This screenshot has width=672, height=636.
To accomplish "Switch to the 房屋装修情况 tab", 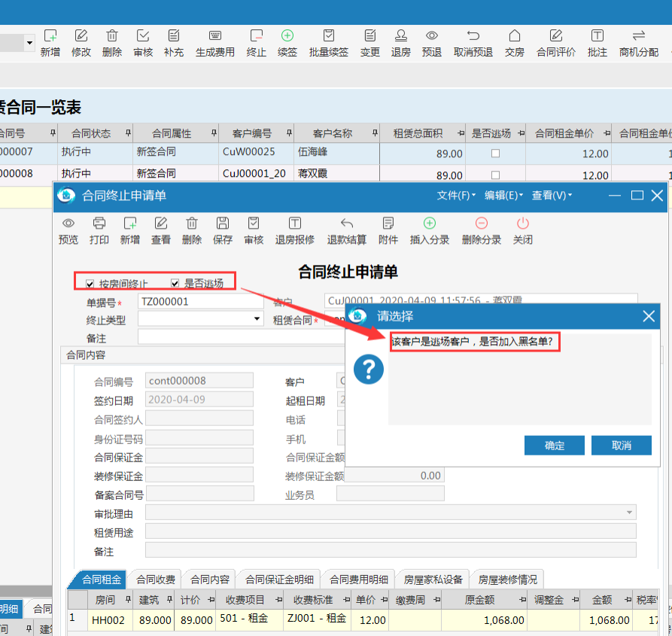I will (507, 580).
